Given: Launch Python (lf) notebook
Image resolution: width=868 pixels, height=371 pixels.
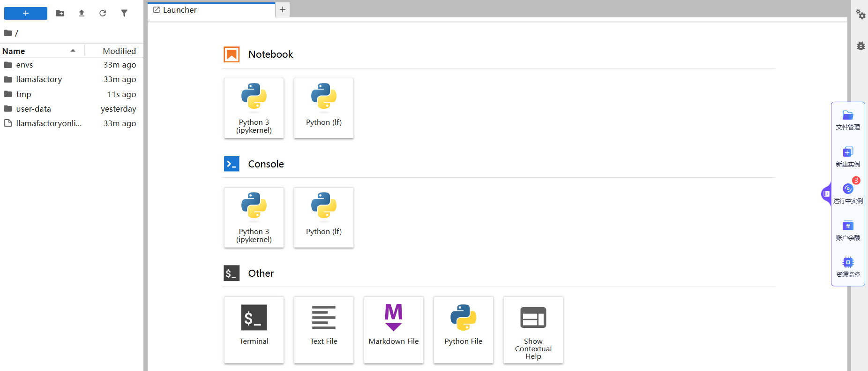Looking at the screenshot, I should click(324, 108).
